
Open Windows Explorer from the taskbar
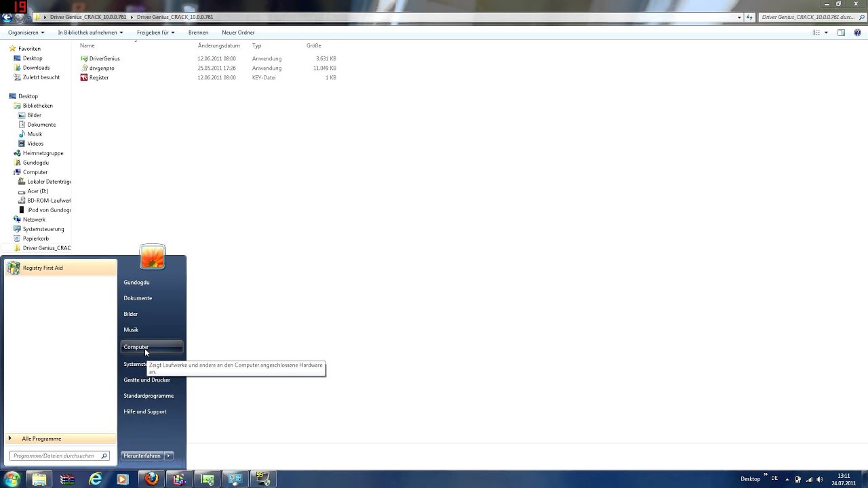pyautogui.click(x=39, y=479)
